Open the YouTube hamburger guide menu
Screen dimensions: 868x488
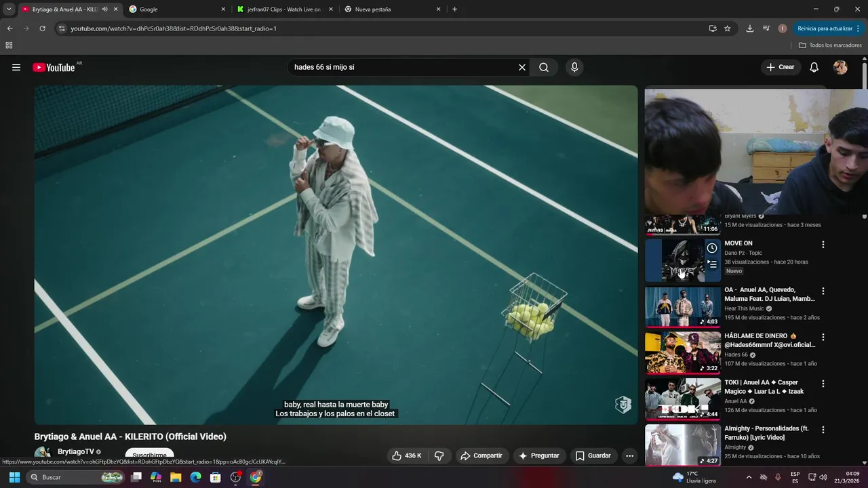click(x=16, y=67)
